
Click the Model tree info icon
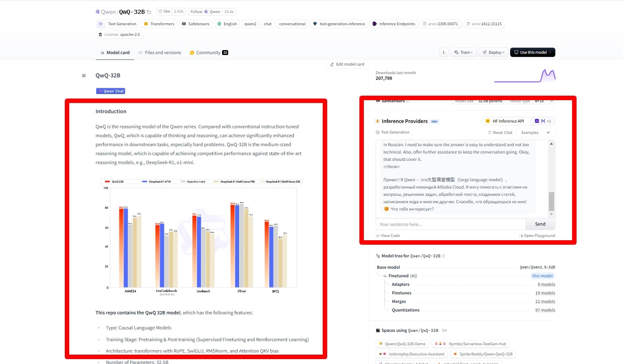(x=444, y=256)
